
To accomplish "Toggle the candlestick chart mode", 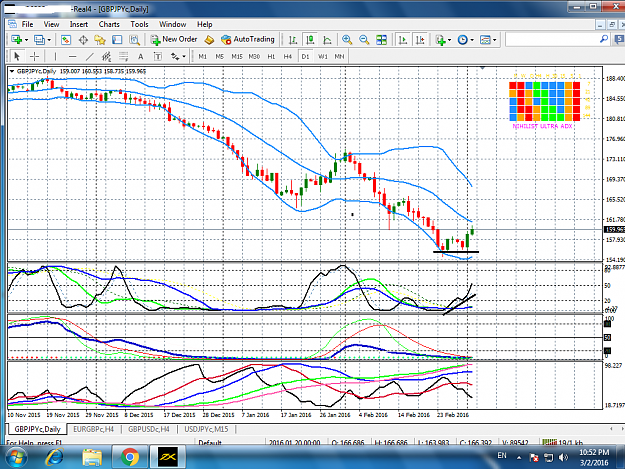I will click(x=310, y=40).
